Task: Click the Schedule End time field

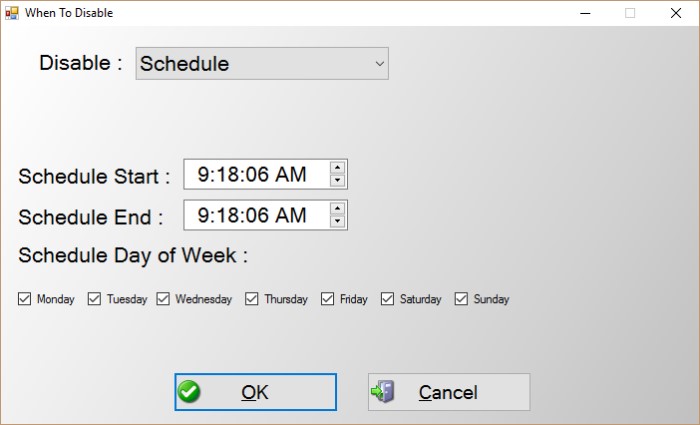Action: (255, 215)
